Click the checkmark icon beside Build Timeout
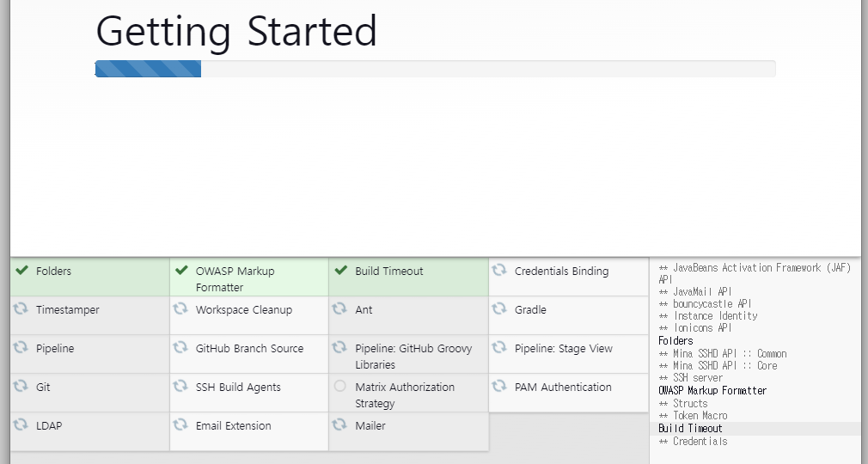 click(x=340, y=270)
